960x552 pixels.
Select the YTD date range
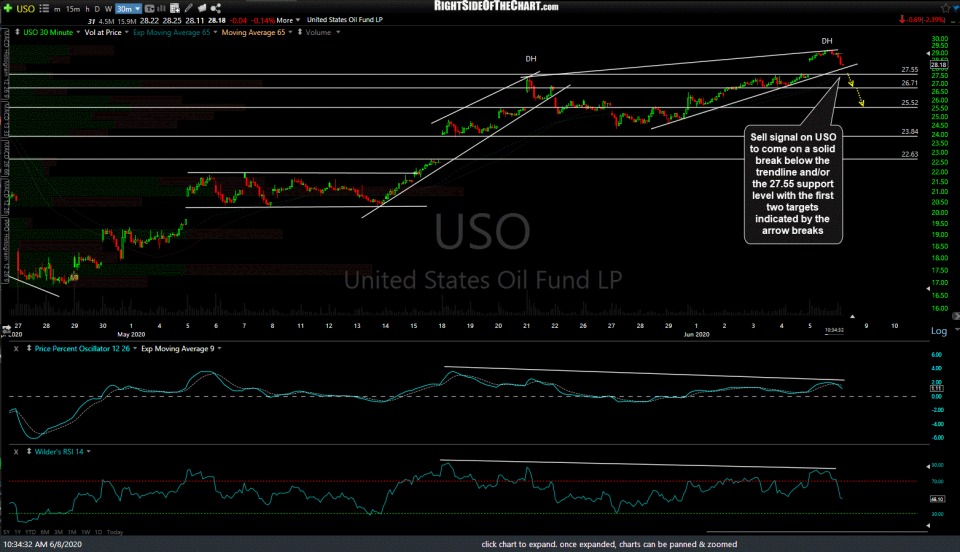pos(32,530)
